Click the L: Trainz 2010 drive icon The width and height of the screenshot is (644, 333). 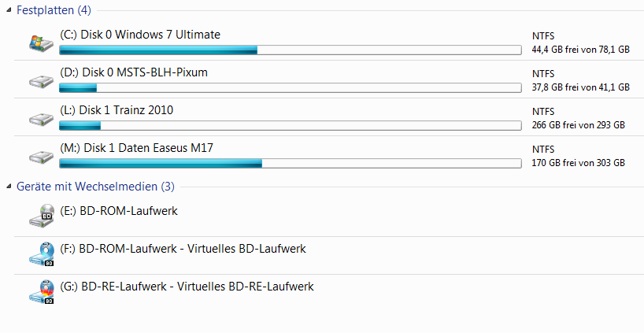[x=41, y=118]
